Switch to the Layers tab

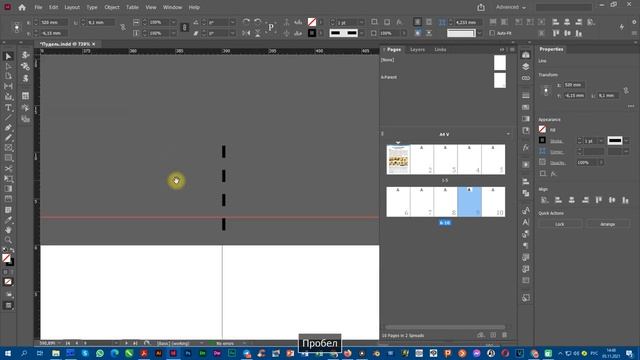pyautogui.click(x=417, y=49)
